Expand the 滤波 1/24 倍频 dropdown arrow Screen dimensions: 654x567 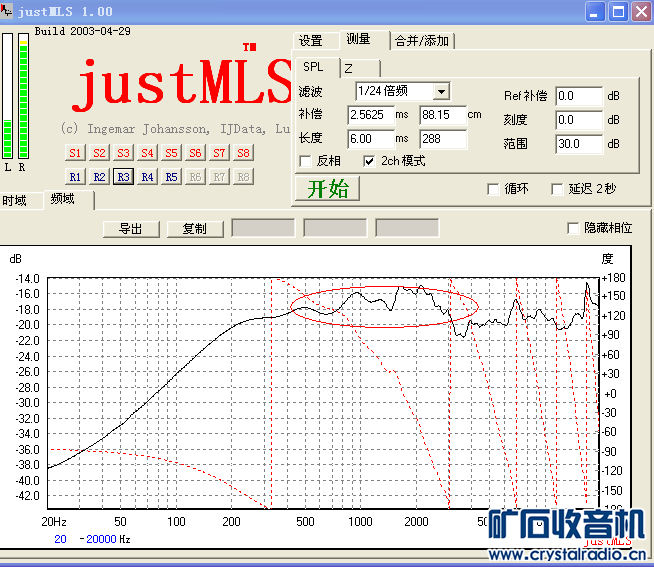440,91
